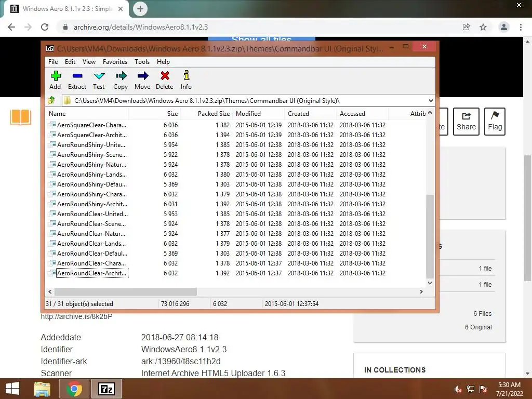Image resolution: width=532 pixels, height=399 pixels.
Task: Sort by the Modified column header
Action: tap(259, 114)
